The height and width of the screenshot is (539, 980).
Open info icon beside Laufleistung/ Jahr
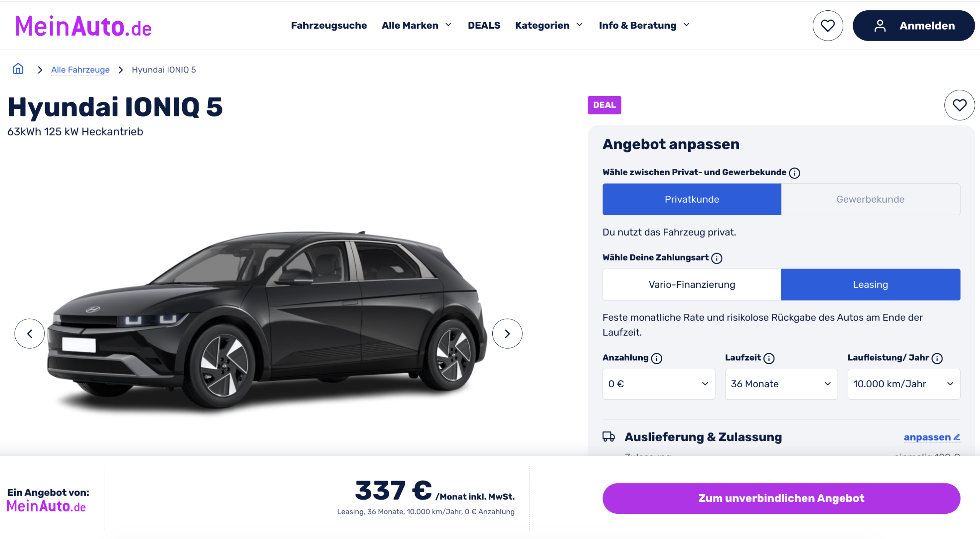click(937, 358)
